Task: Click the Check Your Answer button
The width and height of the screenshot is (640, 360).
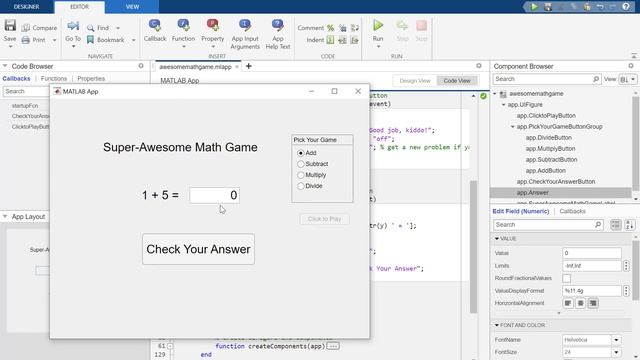Action: [198, 249]
